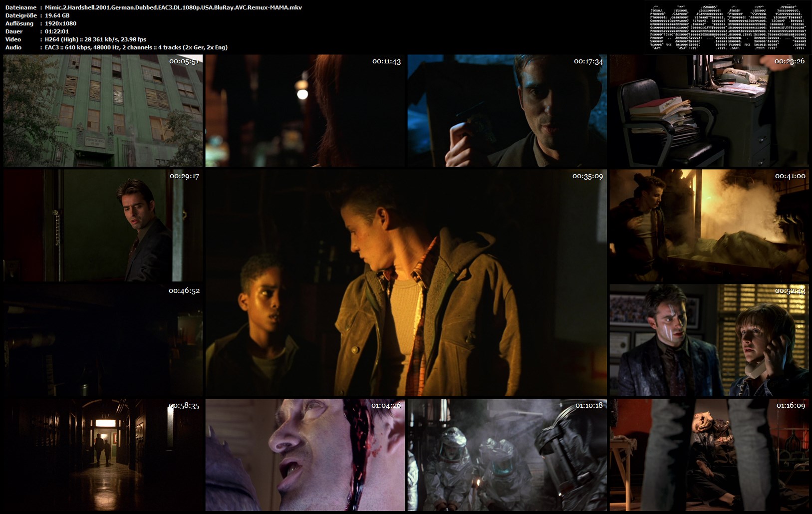Screen dimensions: 812x514
Task: Click the file name ending in Remux-MAMA.mkv
Action: point(173,7)
